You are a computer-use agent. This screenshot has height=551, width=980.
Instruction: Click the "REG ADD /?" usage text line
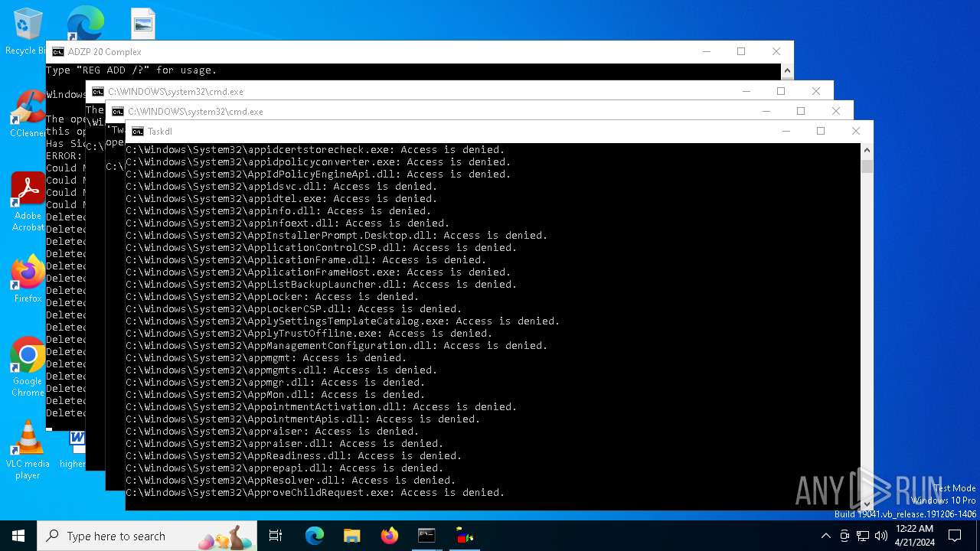pyautogui.click(x=132, y=70)
